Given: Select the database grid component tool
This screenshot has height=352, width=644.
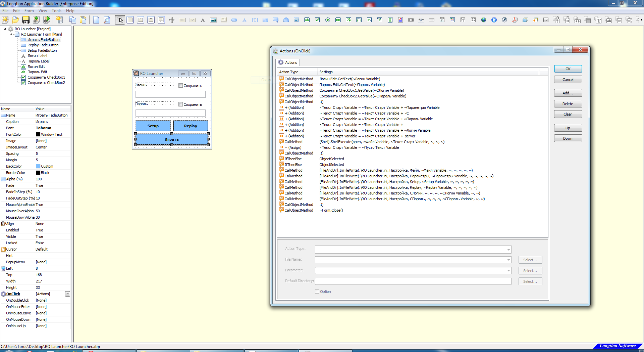Looking at the screenshot, I should (588, 20).
